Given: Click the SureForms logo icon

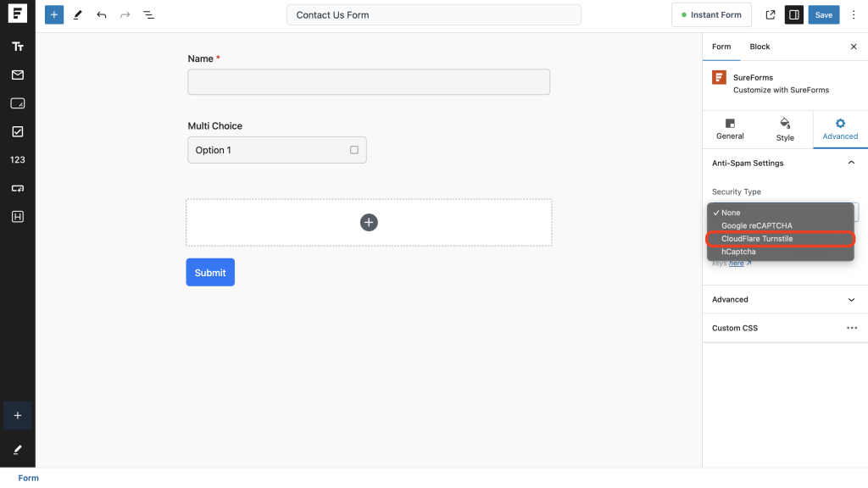Looking at the screenshot, I should pyautogui.click(x=17, y=14).
